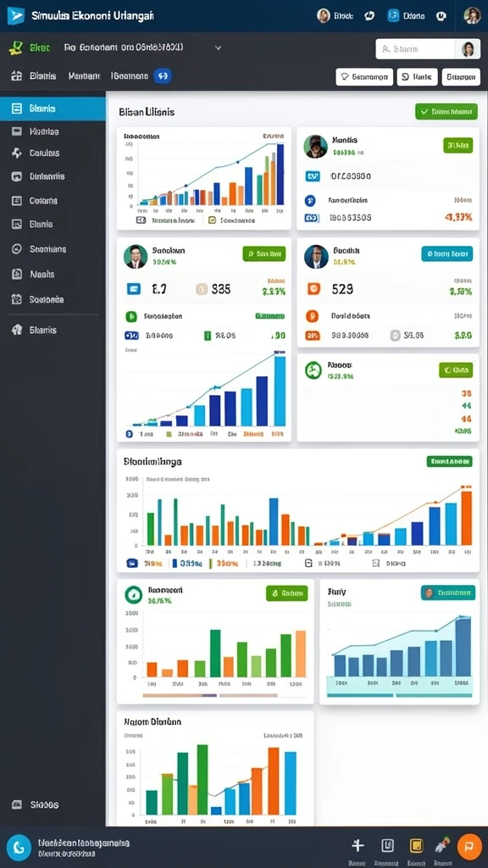Click the yellow square icon in bottom toolbar

tap(416, 845)
